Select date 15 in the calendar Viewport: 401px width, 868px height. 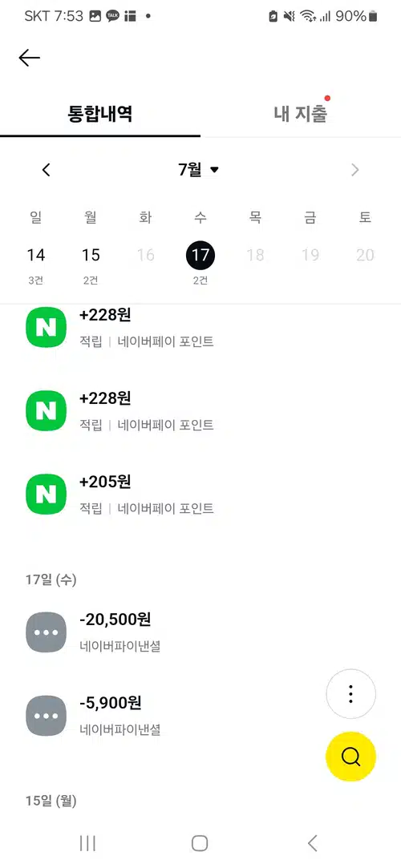click(91, 263)
